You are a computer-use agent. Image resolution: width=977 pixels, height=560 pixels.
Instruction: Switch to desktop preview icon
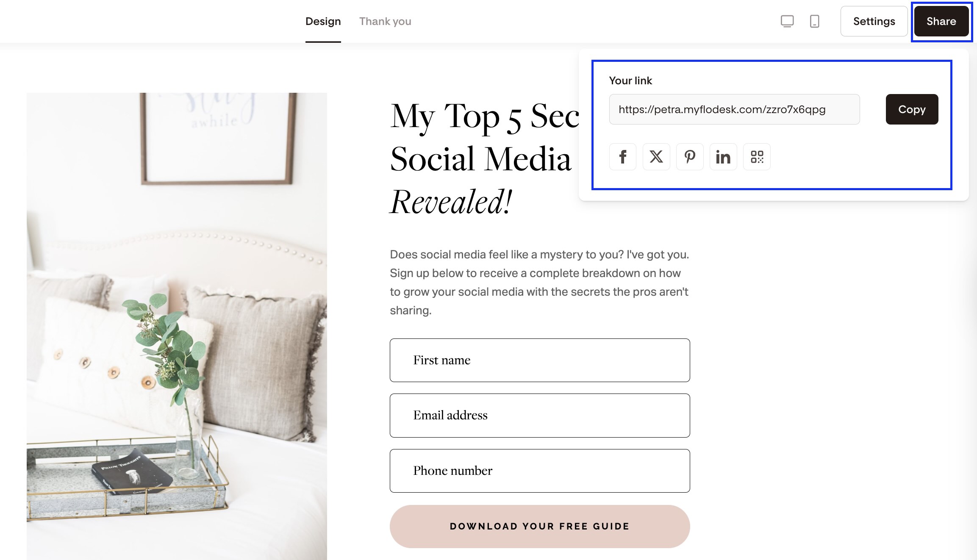787,21
